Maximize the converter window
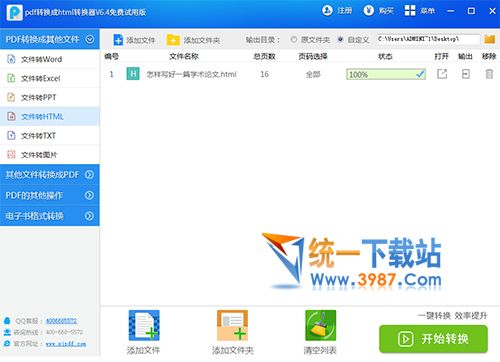This screenshot has width=500, height=362. tap(471, 11)
